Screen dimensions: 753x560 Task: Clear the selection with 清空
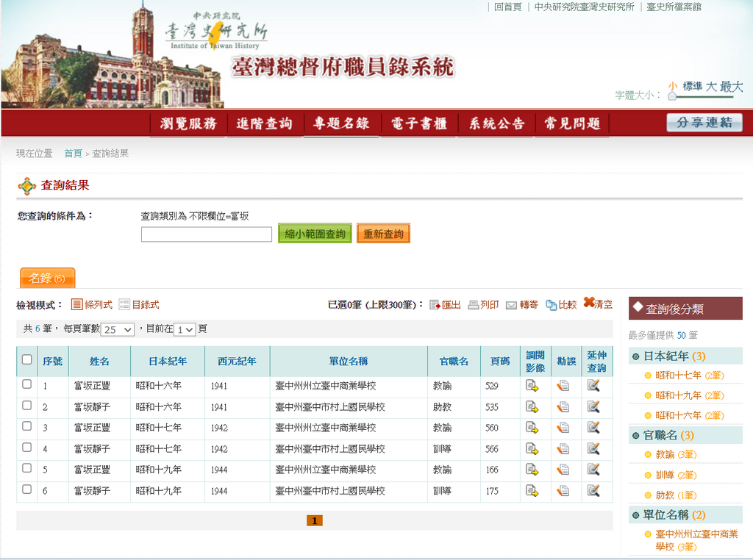pos(598,304)
